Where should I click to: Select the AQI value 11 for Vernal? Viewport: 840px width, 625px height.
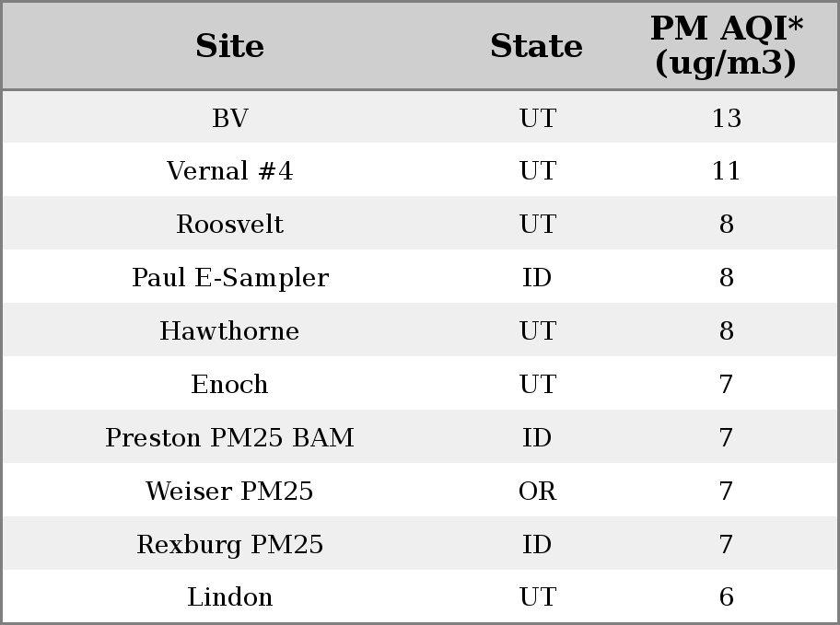coord(727,171)
